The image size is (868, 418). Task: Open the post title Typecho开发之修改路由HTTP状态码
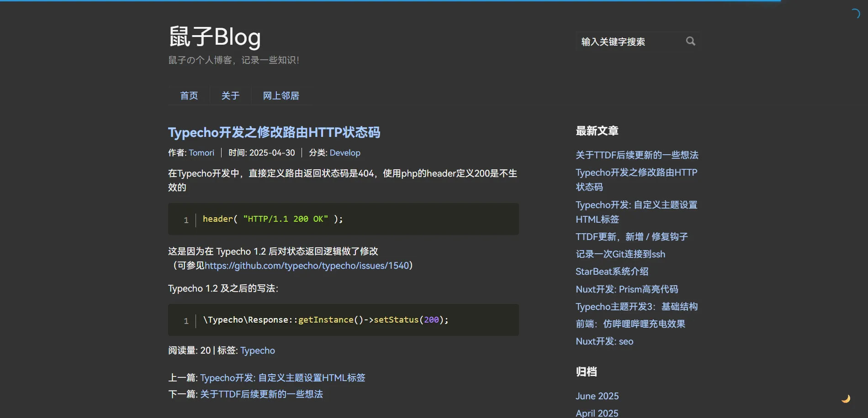click(274, 132)
